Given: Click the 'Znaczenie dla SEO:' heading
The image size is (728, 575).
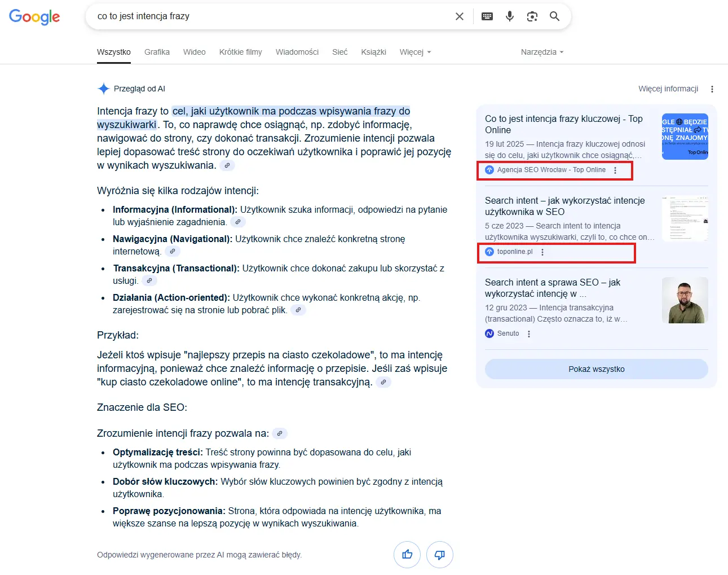Looking at the screenshot, I should 142,407.
